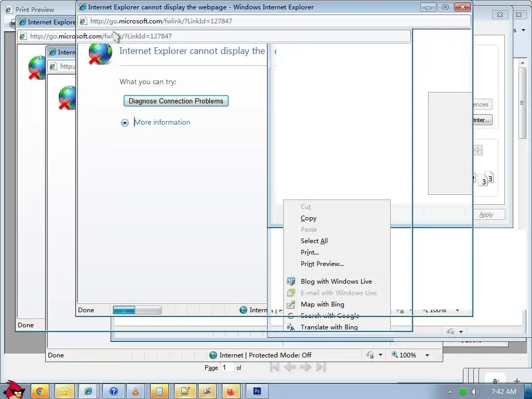Viewport: 532px width, 399px height.
Task: Go to next page in Print Preview
Action: coord(305,367)
